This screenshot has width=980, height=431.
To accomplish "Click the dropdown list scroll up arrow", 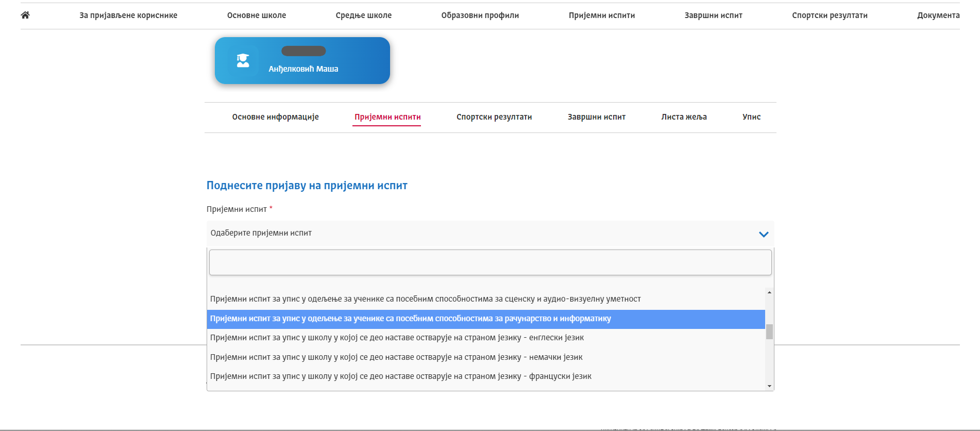I will [769, 292].
